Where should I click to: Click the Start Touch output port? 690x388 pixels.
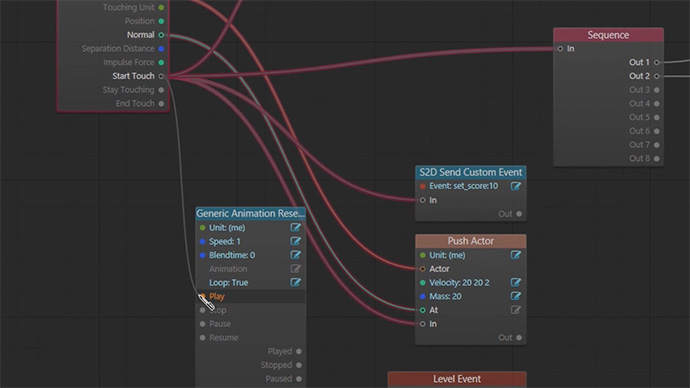(161, 76)
